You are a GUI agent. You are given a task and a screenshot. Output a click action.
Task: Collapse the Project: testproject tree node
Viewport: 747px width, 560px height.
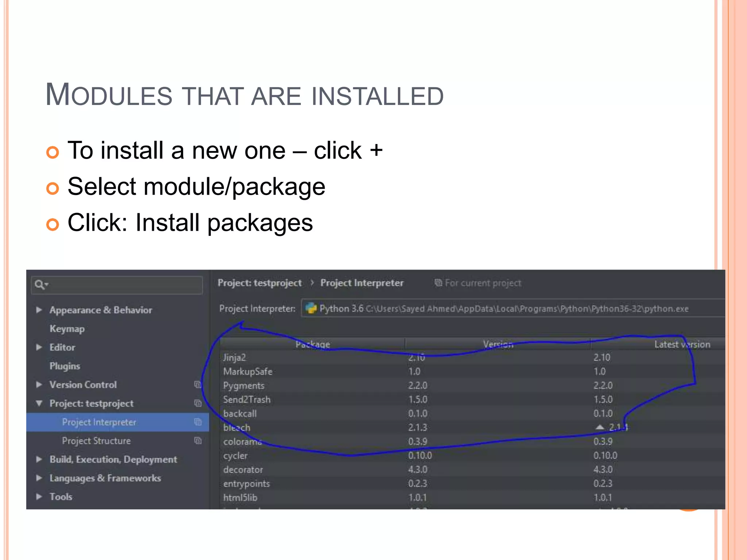[x=39, y=403]
